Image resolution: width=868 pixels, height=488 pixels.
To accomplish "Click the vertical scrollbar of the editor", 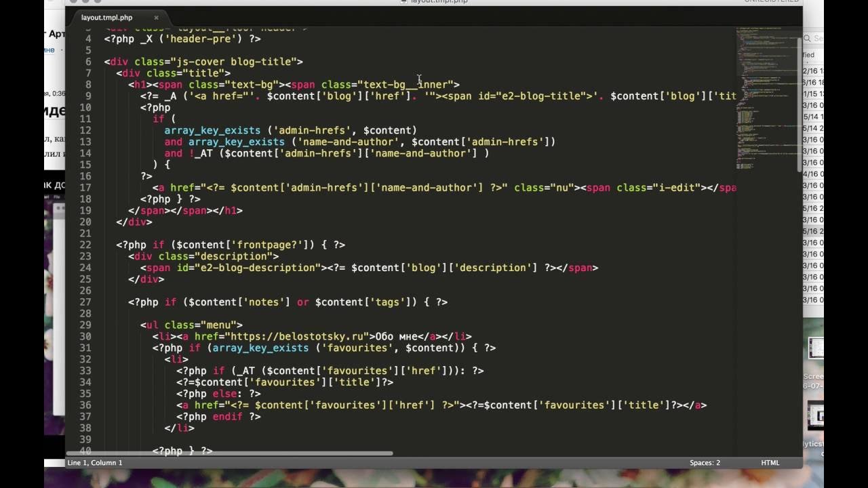I will coord(799,102).
